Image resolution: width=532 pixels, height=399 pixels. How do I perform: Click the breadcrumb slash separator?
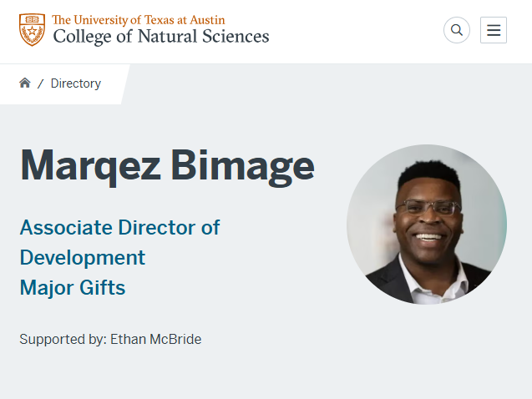(41, 83)
